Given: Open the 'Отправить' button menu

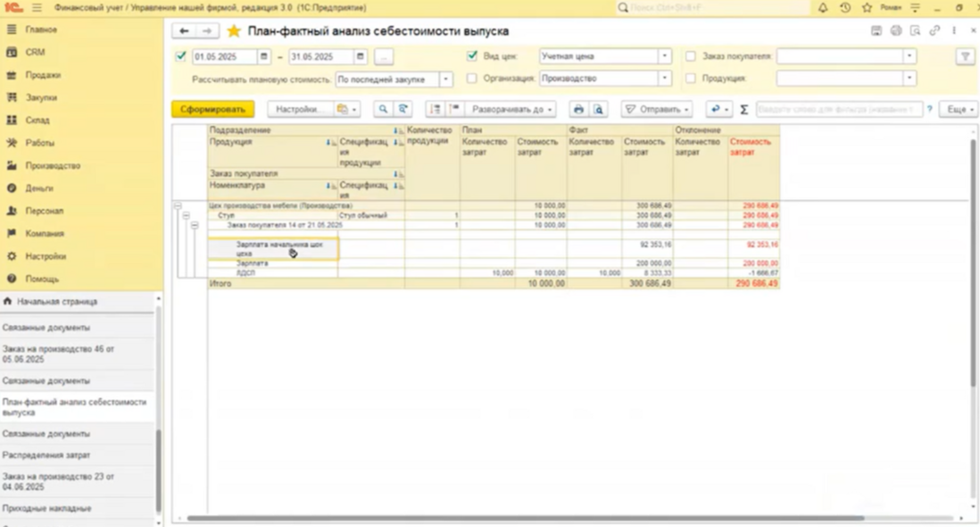Looking at the screenshot, I should point(657,109).
